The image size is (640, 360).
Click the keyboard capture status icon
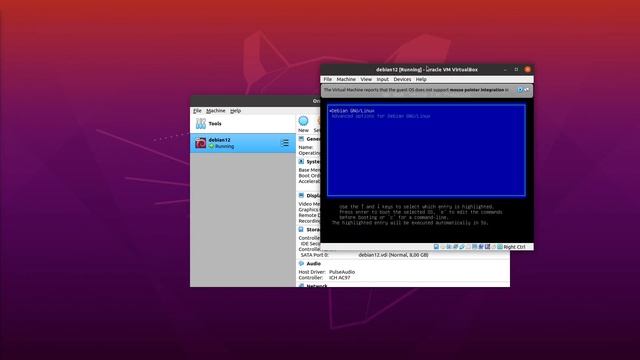click(500, 247)
